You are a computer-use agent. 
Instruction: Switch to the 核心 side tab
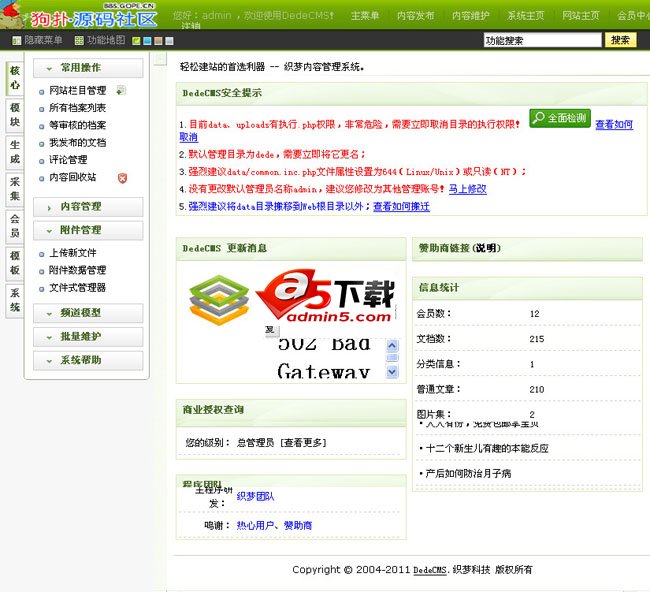coord(15,78)
